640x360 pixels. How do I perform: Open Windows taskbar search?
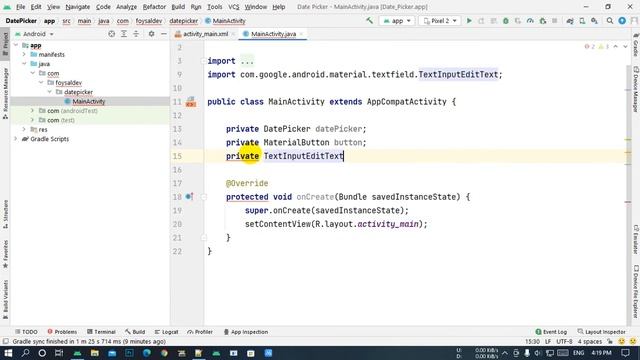pos(25,353)
